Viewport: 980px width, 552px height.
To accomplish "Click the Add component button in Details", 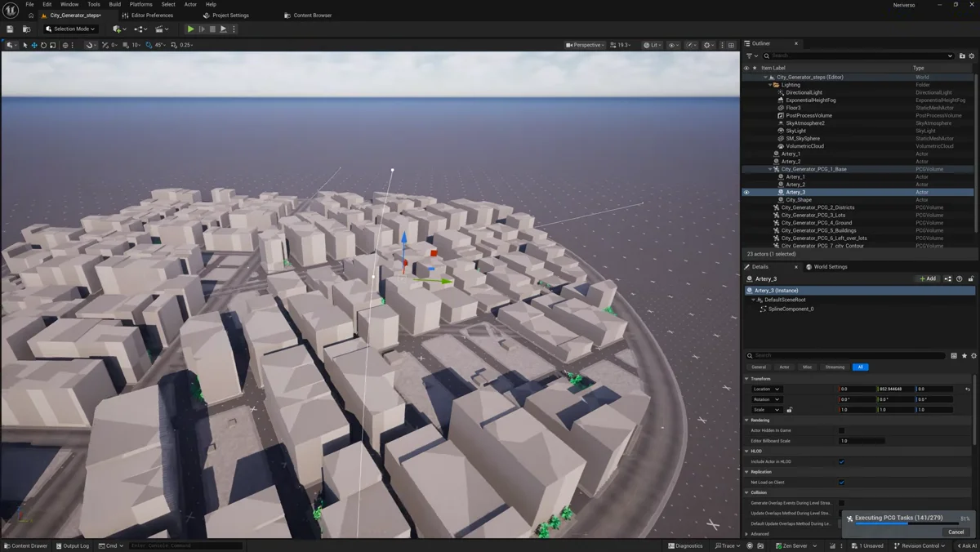I will [x=928, y=278].
